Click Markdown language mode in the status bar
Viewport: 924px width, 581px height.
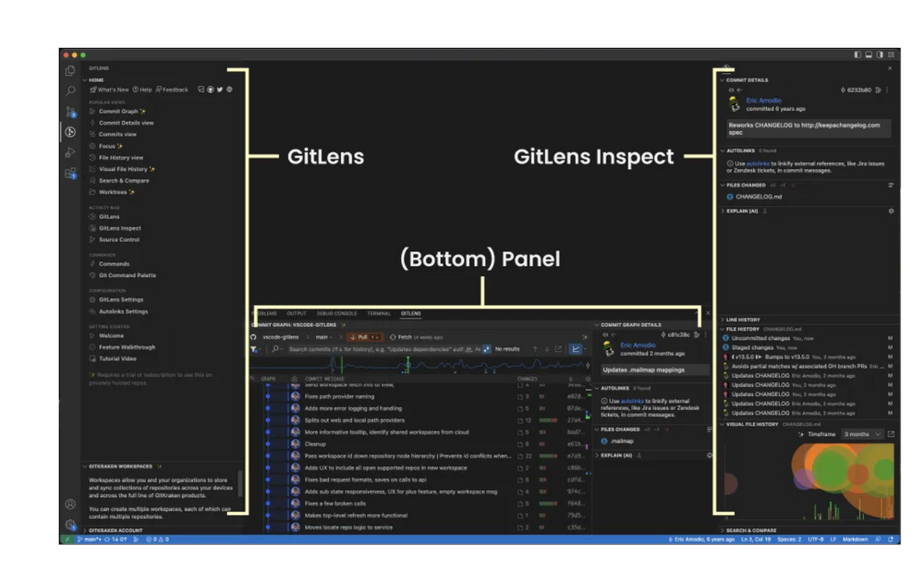click(855, 539)
